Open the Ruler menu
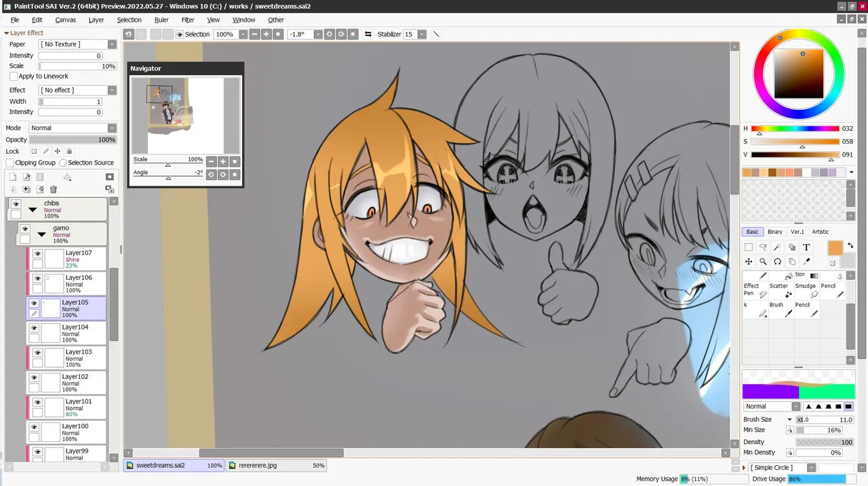Image resolution: width=868 pixels, height=486 pixels. [x=161, y=20]
